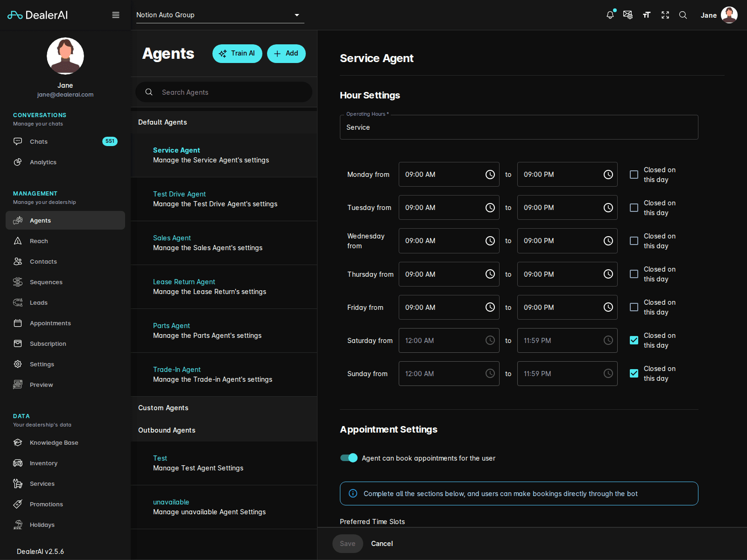Open the Knowledge Base section
The height and width of the screenshot is (560, 747).
click(54, 442)
